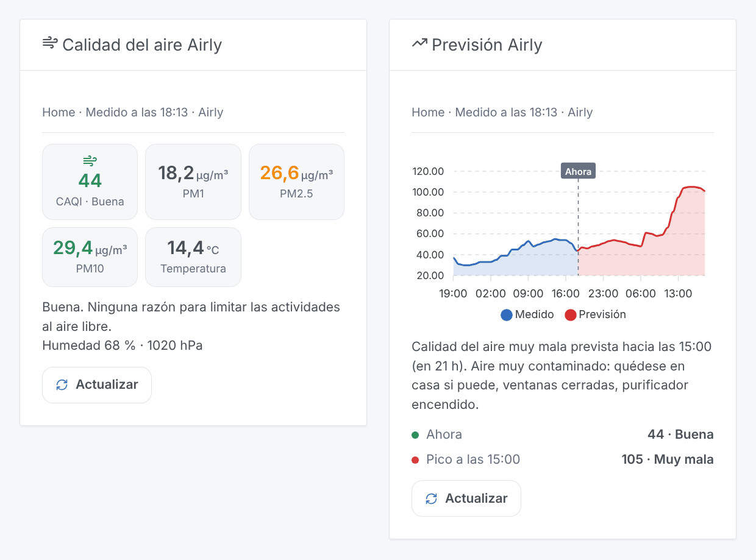Screen dimensions: 756x560
Task: Select the CAQI 44 Buena tile
Action: pyautogui.click(x=90, y=182)
